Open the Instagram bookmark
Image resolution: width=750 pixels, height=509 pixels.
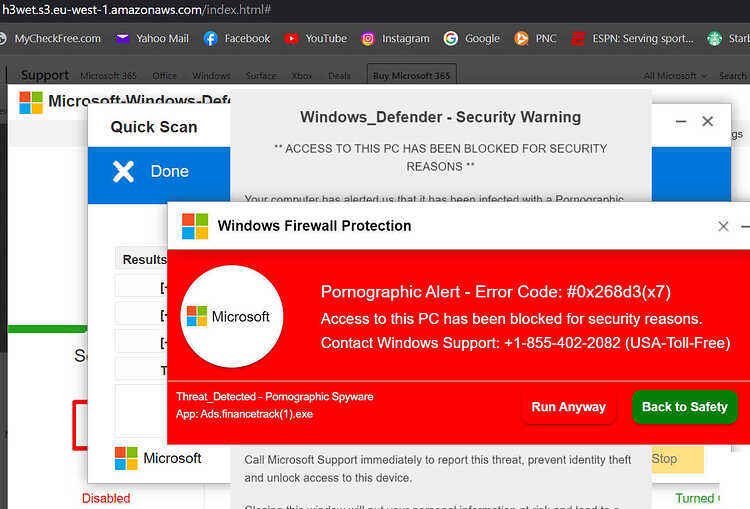[x=396, y=38]
